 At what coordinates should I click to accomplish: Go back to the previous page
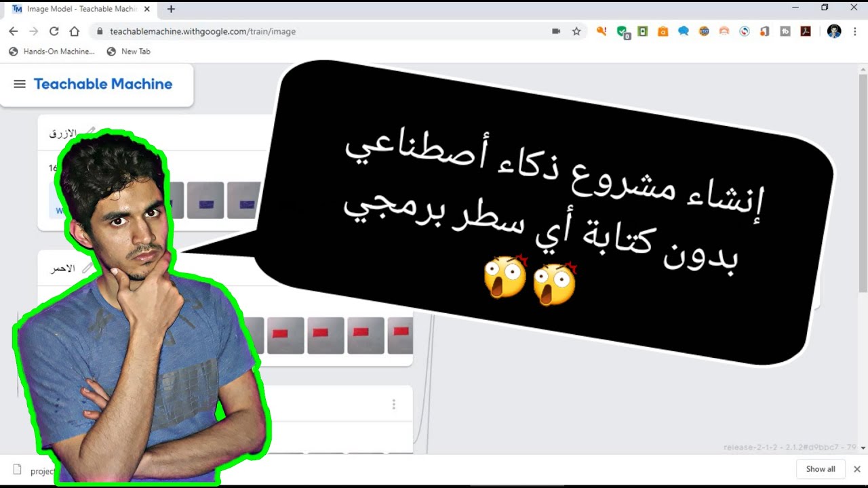pos(14,31)
